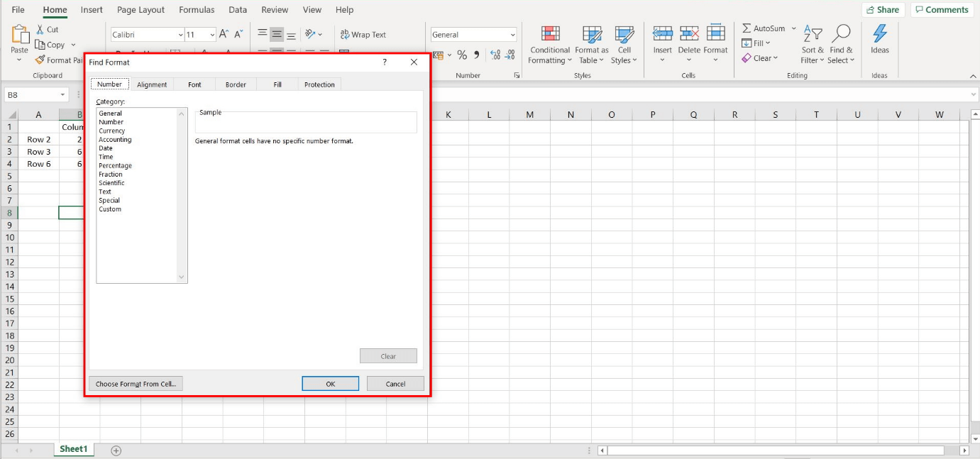Open the Protection tab in Find Format
The width and height of the screenshot is (980, 459).
(319, 84)
